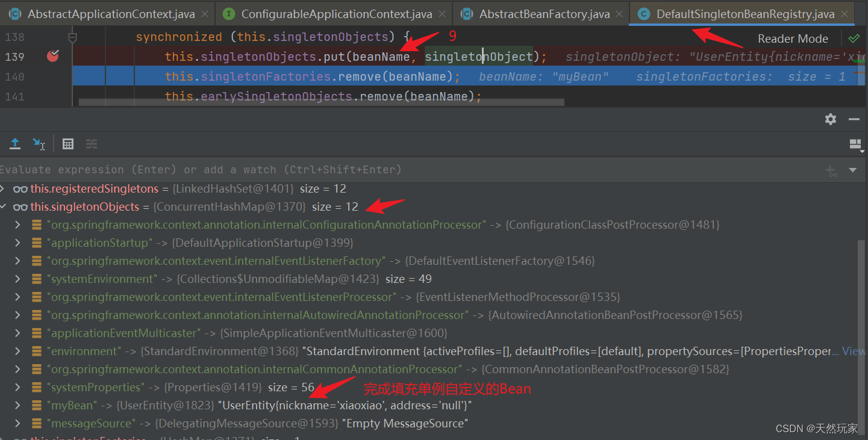Image resolution: width=868 pixels, height=440 pixels.
Task: Expand the internalConfigurationAnnotationProcessor entry
Action: [x=17, y=225]
